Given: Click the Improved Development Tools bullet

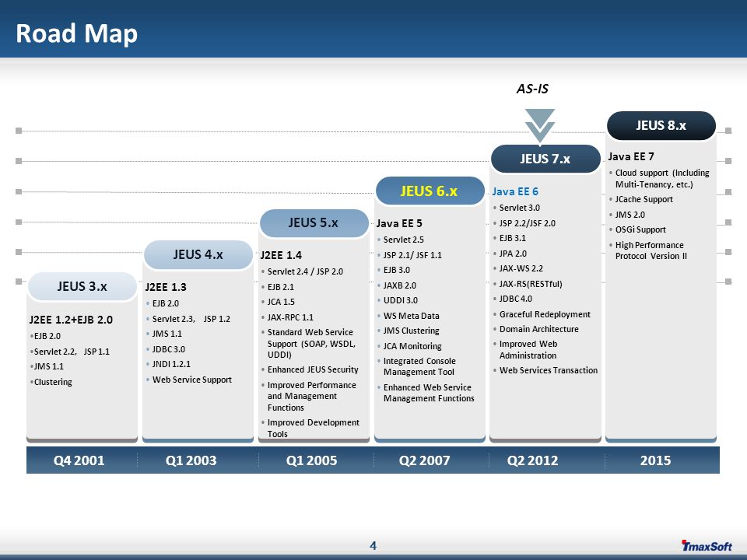Looking at the screenshot, I should pyautogui.click(x=310, y=428).
